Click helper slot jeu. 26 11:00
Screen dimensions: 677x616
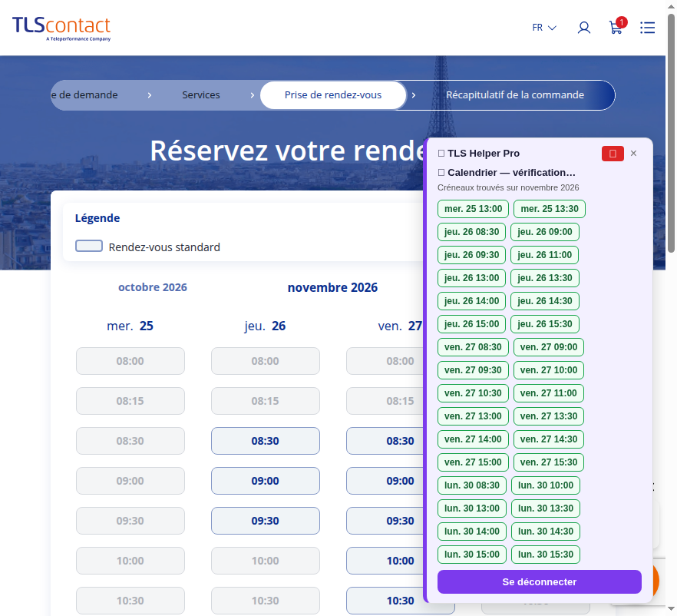(x=544, y=255)
